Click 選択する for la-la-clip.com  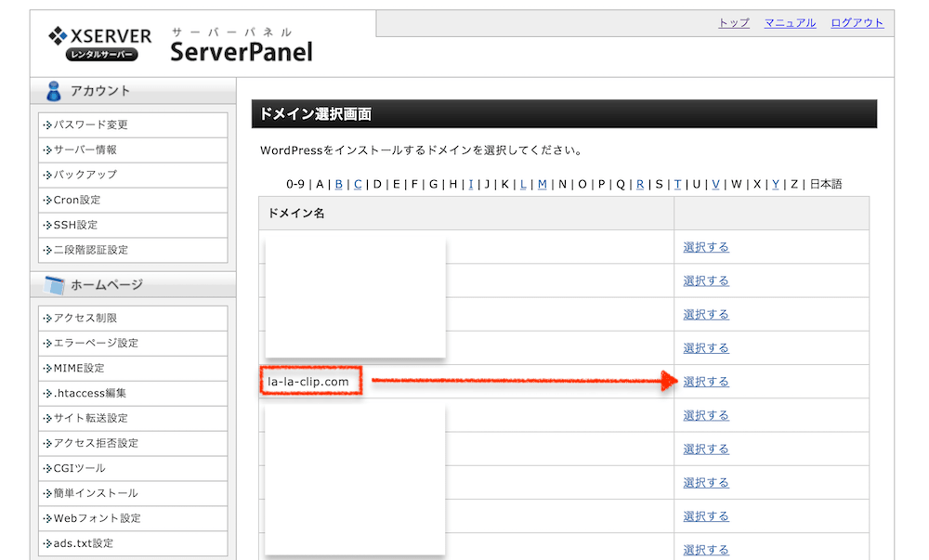point(706,382)
